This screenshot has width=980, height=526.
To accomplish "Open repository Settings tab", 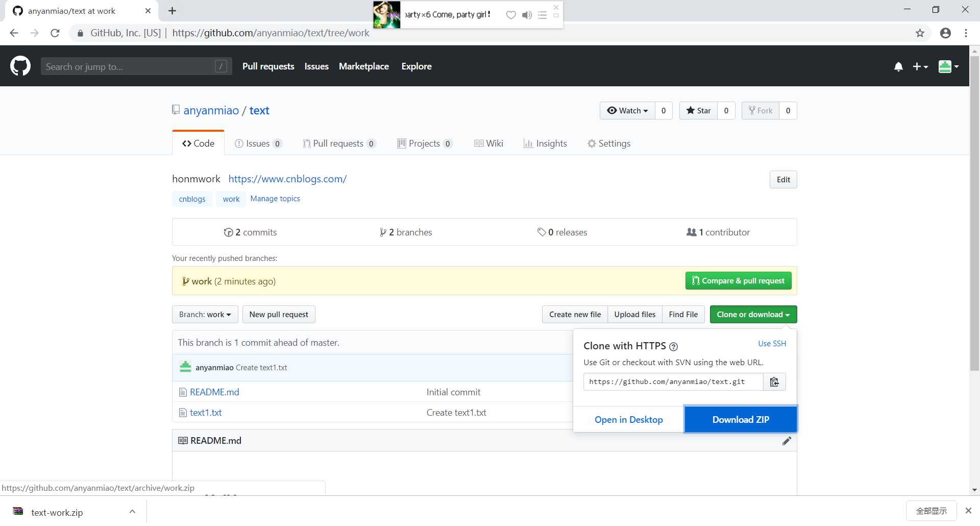I will pyautogui.click(x=609, y=144).
